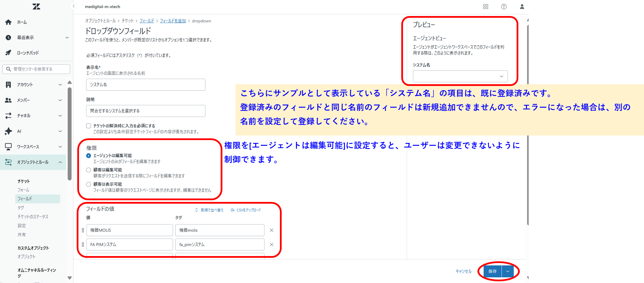Click the 表示名 text input field
Viewport: 644px width, 283px height.
coord(145,85)
